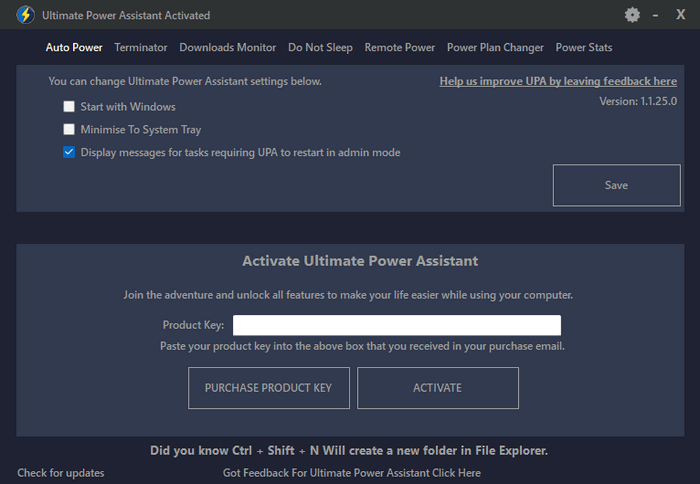Select the Do Not Sleep tab
The height and width of the screenshot is (484, 700).
pos(320,47)
